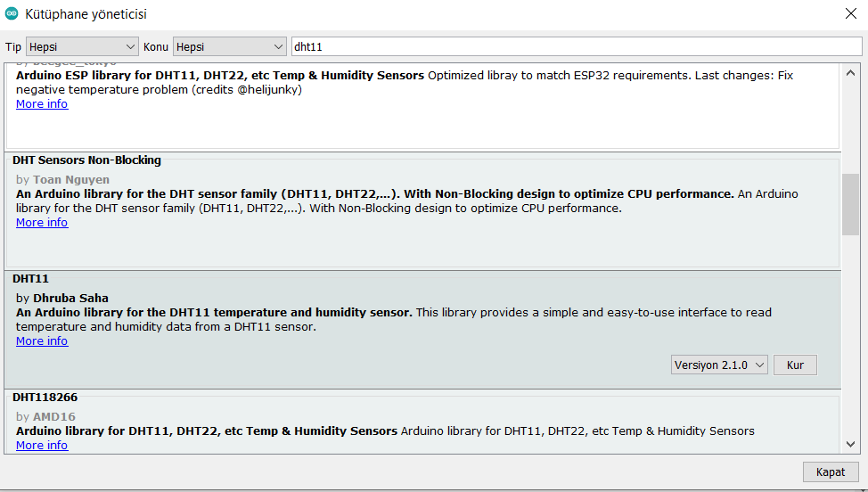
Task: Expand the Konu filter dropdown
Action: tap(229, 46)
